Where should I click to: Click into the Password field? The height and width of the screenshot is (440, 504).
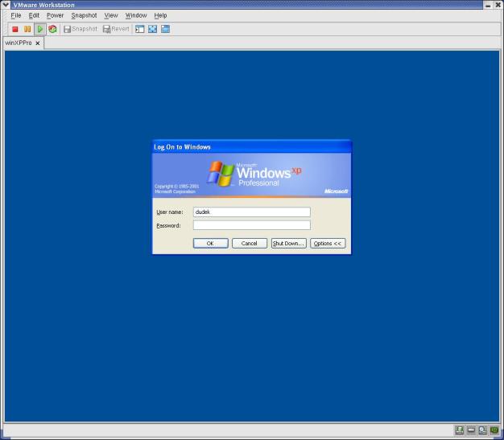251,225
